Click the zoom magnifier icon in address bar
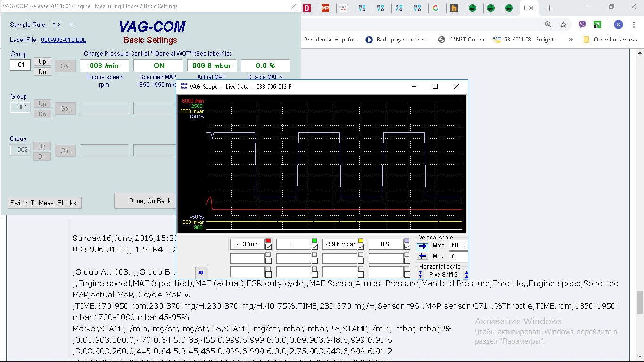 pyautogui.click(x=548, y=25)
